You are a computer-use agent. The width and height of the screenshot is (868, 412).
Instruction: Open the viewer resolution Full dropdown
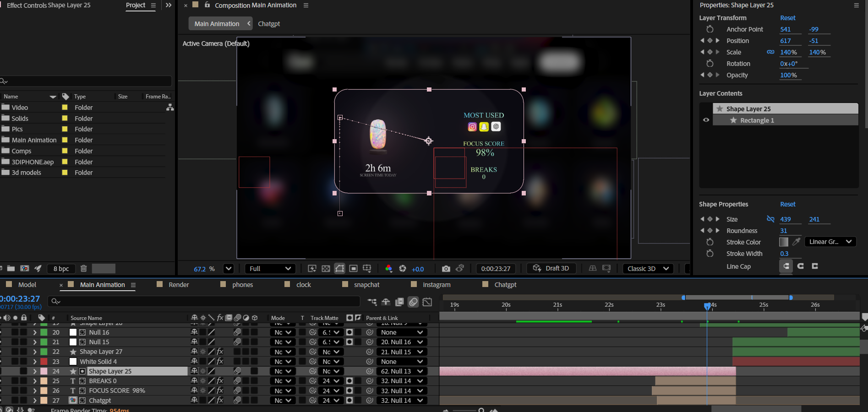click(270, 269)
